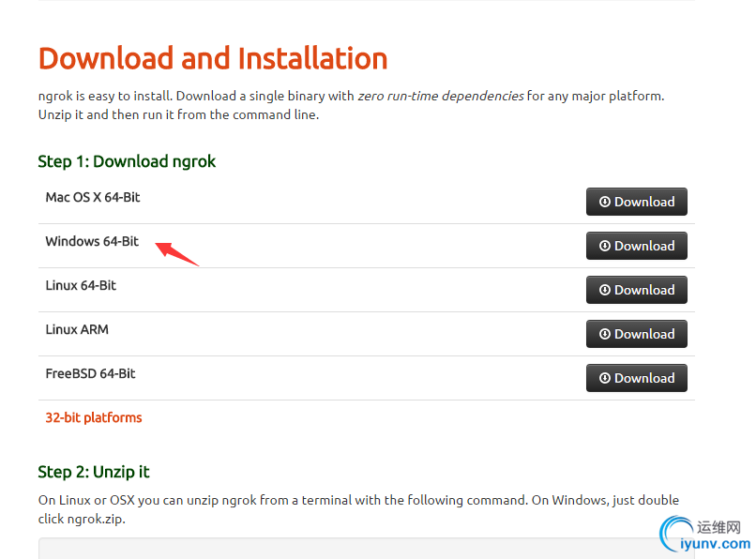Click the Download and Installation heading

coord(213,58)
